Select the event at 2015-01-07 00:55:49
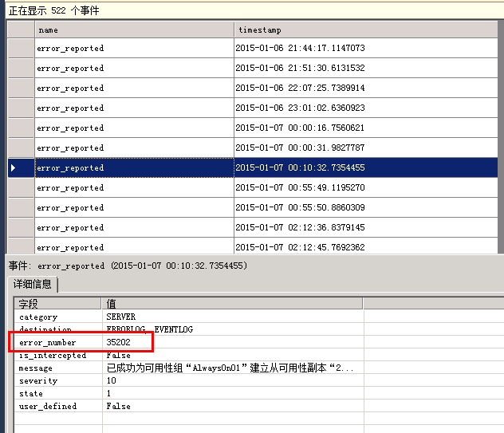 point(300,188)
